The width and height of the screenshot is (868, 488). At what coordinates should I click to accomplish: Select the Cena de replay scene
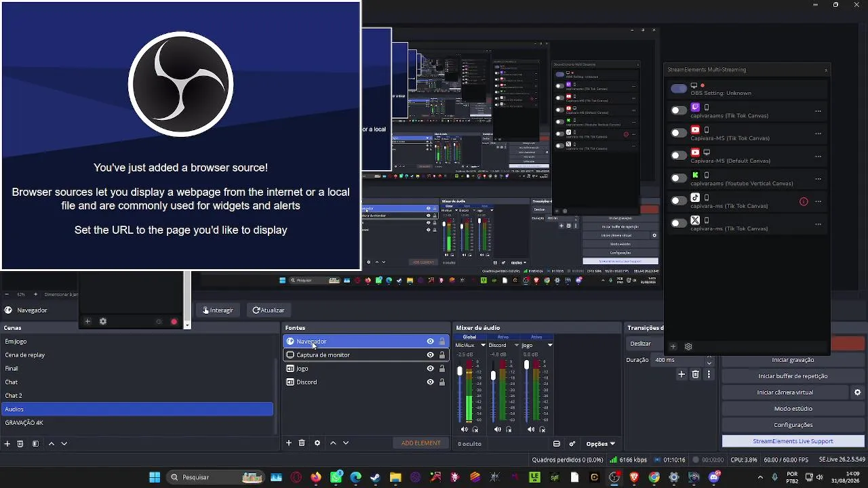[x=138, y=355]
